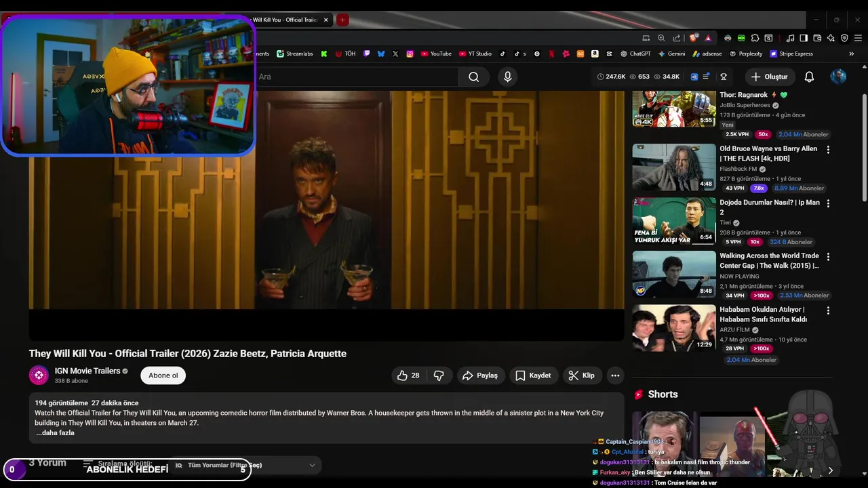Image resolution: width=868 pixels, height=488 pixels.
Task: Click the Instagram bookmark icon
Action: click(x=410, y=54)
